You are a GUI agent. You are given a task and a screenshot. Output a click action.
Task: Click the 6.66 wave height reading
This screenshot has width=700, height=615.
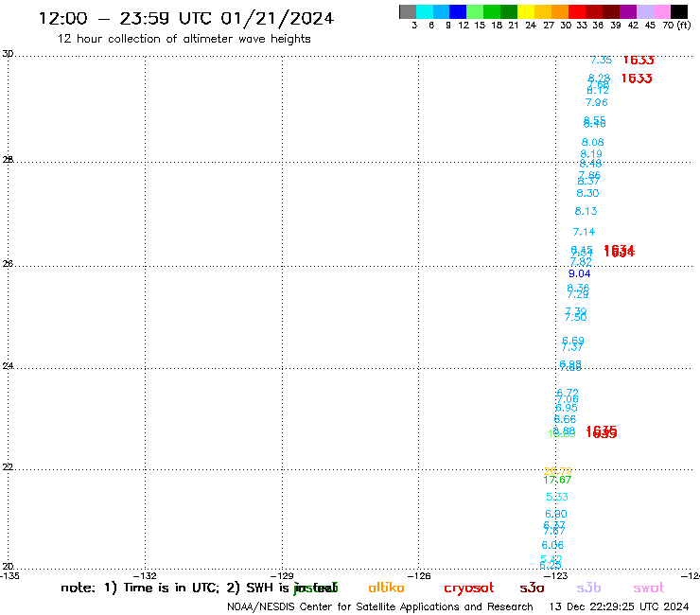[565, 419]
